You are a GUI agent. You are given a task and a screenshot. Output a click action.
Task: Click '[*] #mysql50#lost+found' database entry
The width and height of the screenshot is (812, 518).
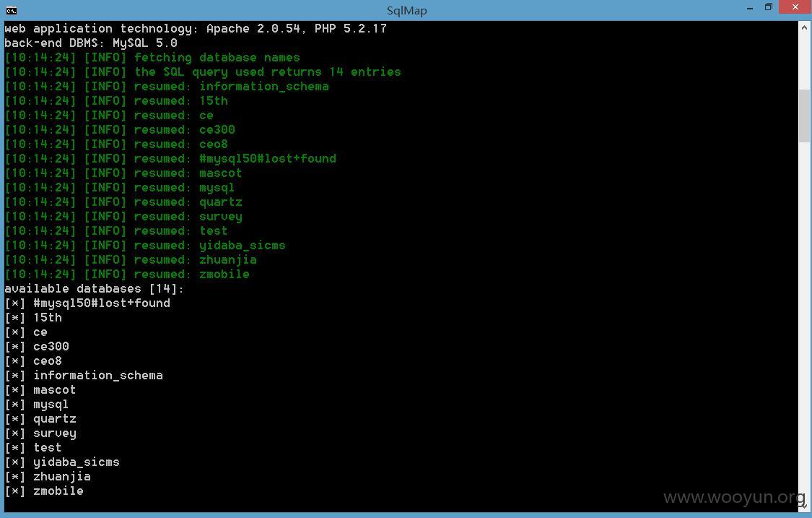(x=87, y=303)
